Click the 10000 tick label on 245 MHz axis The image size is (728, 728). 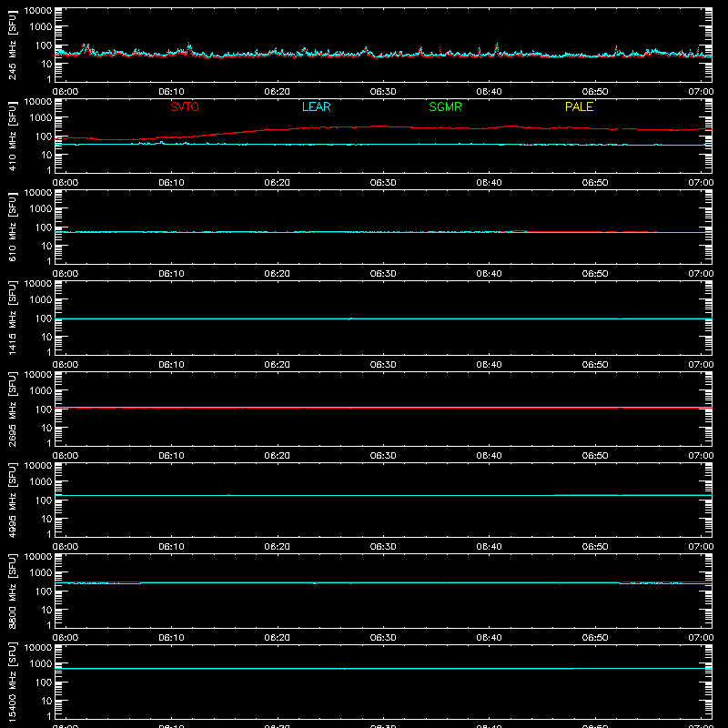38,11
